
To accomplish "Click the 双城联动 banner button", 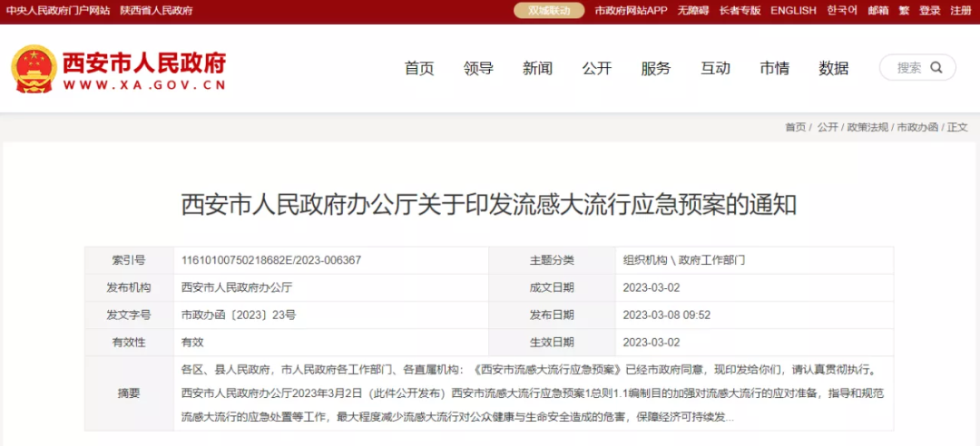I will pos(549,11).
